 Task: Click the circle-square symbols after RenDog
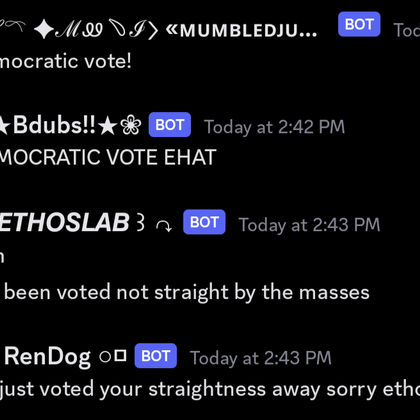(x=113, y=356)
